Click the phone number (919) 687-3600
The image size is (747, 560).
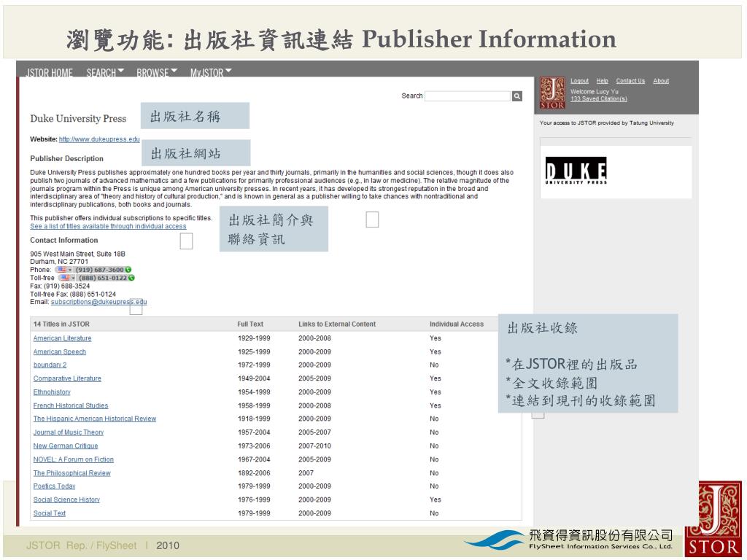click(x=99, y=270)
